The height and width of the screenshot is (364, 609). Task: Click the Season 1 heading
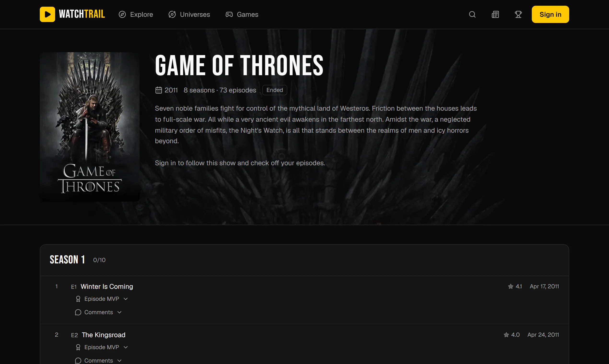pyautogui.click(x=67, y=260)
